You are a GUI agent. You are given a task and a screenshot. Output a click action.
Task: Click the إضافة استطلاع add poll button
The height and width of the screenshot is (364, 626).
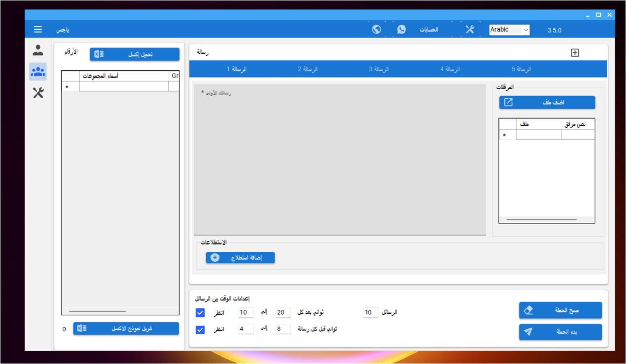click(240, 258)
